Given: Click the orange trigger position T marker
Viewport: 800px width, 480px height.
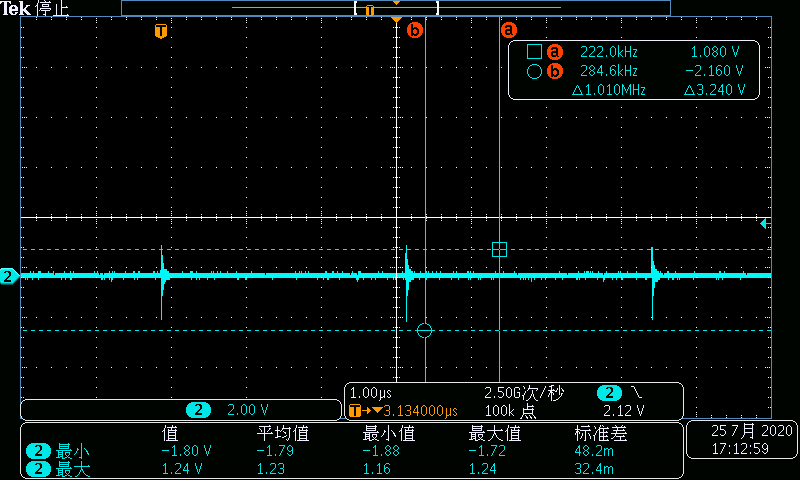Looking at the screenshot, I should [161, 31].
